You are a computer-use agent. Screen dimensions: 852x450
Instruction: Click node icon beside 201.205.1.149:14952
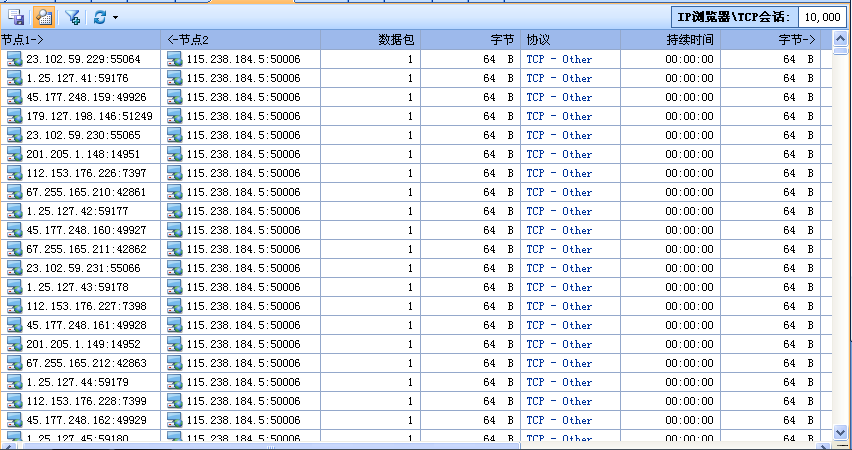click(15, 345)
